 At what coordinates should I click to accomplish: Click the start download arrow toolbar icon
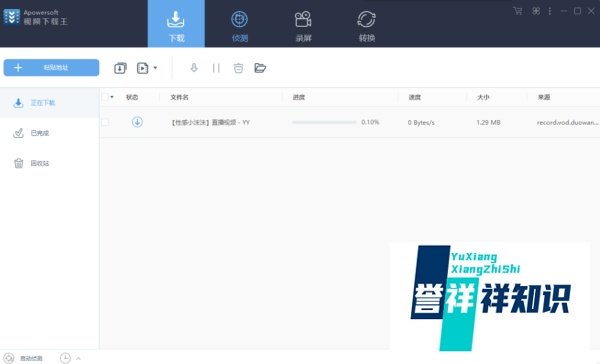[x=194, y=68]
